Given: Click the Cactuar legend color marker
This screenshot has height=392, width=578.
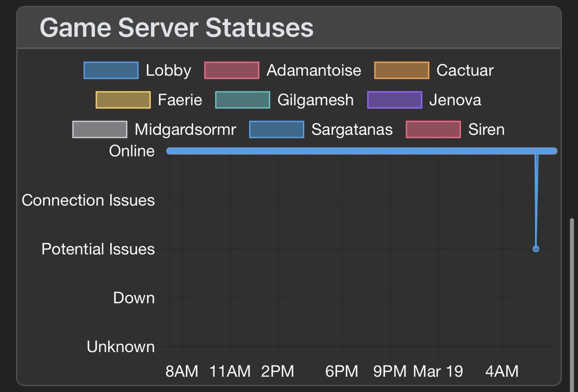Looking at the screenshot, I should (x=402, y=70).
